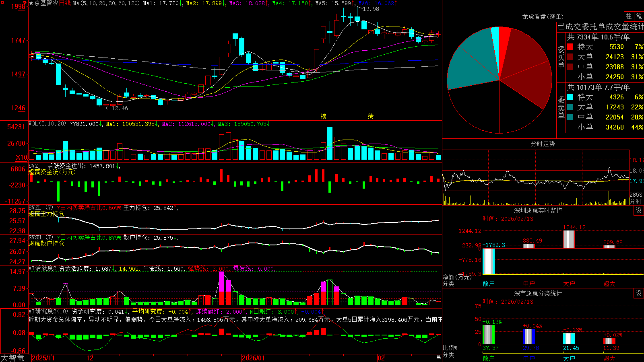
Task: Click the VOL(5,10,20) indicator label
Action: tap(47, 124)
